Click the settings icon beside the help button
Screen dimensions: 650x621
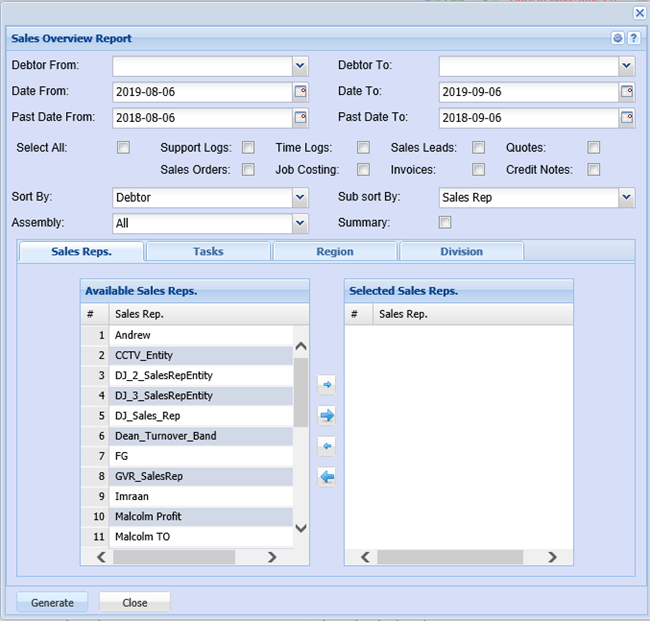click(618, 39)
